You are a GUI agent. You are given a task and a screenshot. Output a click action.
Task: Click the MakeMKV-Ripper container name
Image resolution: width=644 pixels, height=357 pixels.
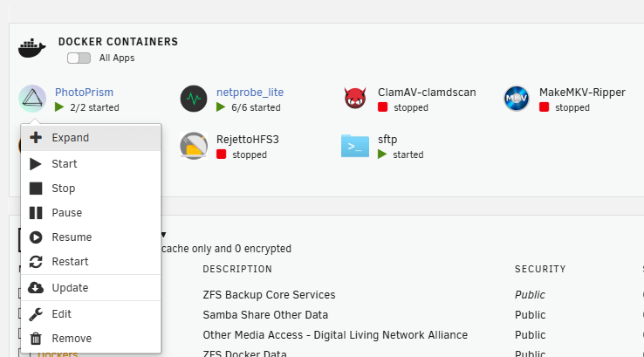[x=582, y=92]
